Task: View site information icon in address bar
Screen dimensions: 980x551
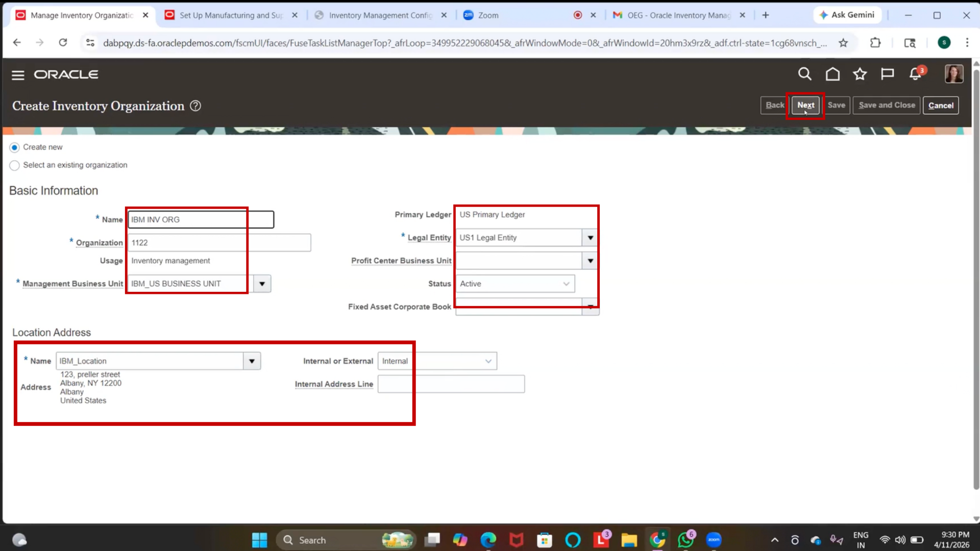Action: point(90,43)
